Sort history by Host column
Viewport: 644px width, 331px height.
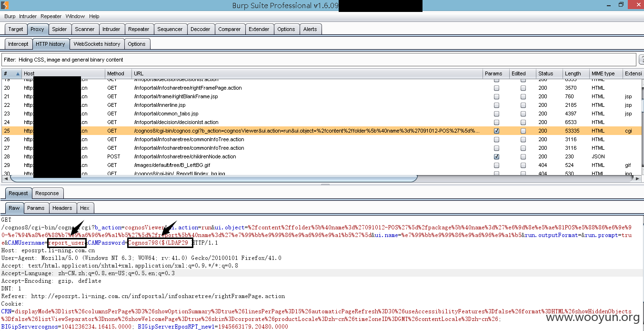pos(63,73)
